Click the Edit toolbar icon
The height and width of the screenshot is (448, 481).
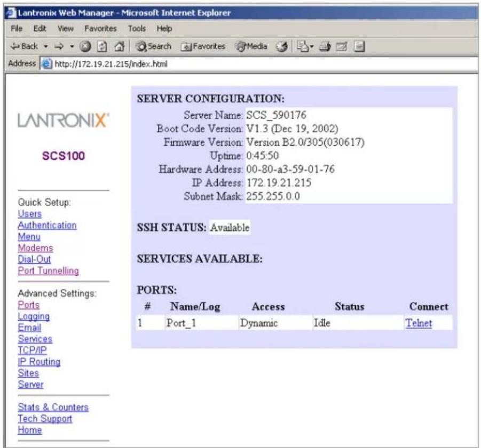(x=342, y=46)
